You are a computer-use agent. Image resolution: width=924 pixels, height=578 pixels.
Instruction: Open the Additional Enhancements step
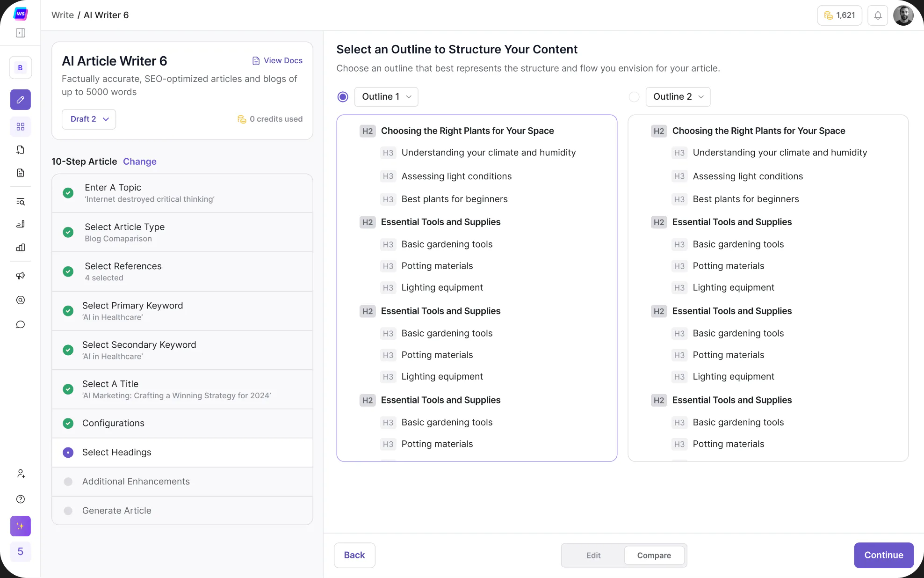pyautogui.click(x=182, y=482)
